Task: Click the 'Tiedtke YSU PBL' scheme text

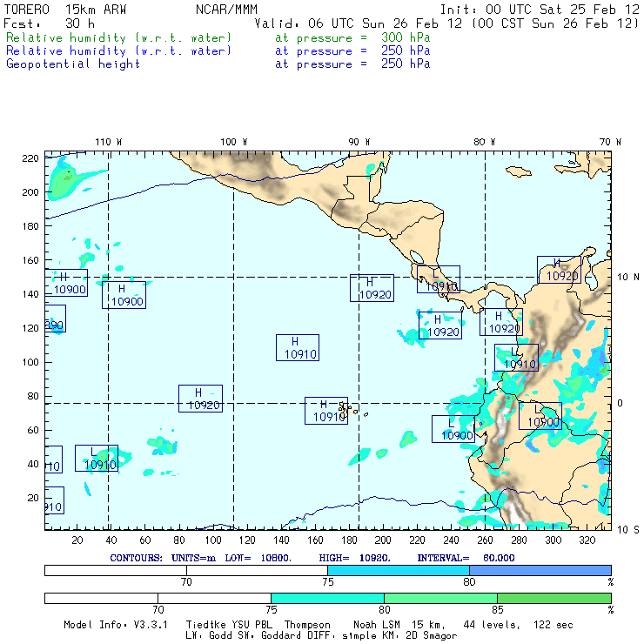Action: coord(229,625)
